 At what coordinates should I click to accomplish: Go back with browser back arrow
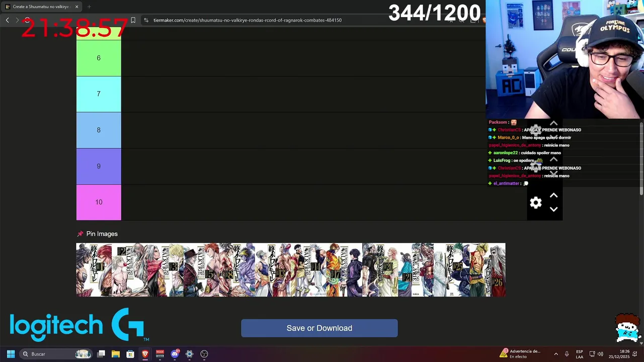[x=7, y=20]
